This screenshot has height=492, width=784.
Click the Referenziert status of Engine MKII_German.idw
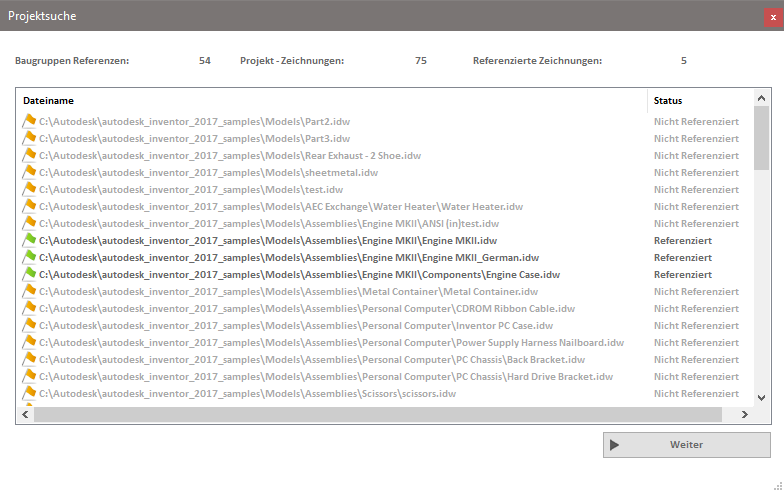(x=682, y=258)
